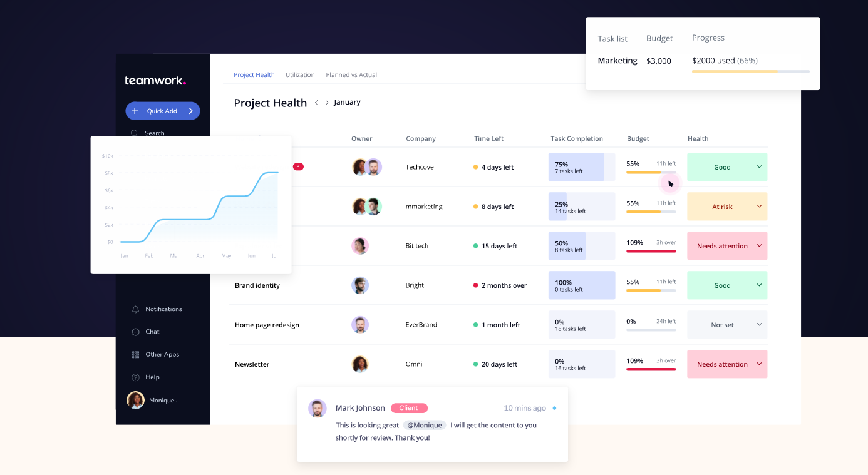This screenshot has width=868, height=475.
Task: Click the red 8 notification badge
Action: click(298, 166)
